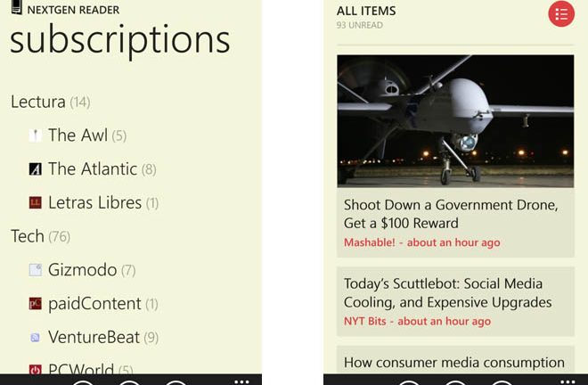Click The Atlantic feed icon
The height and width of the screenshot is (385, 588).
click(36, 169)
